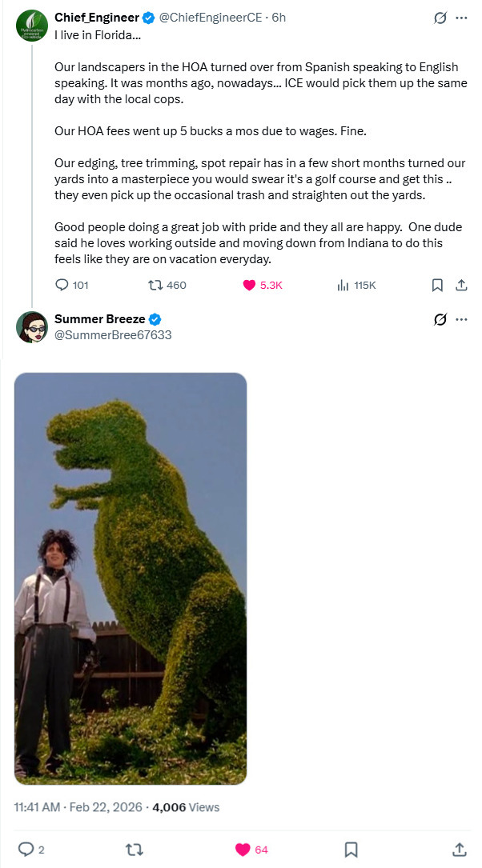The image size is (482, 868).
Task: Toggle the like on Summer Breeze's post
Action: coord(243,849)
